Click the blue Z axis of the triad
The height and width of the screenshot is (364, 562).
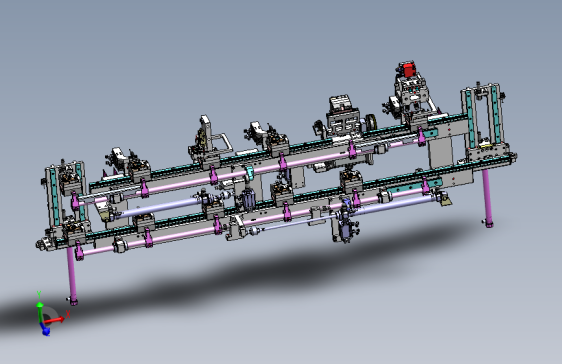pos(44,330)
